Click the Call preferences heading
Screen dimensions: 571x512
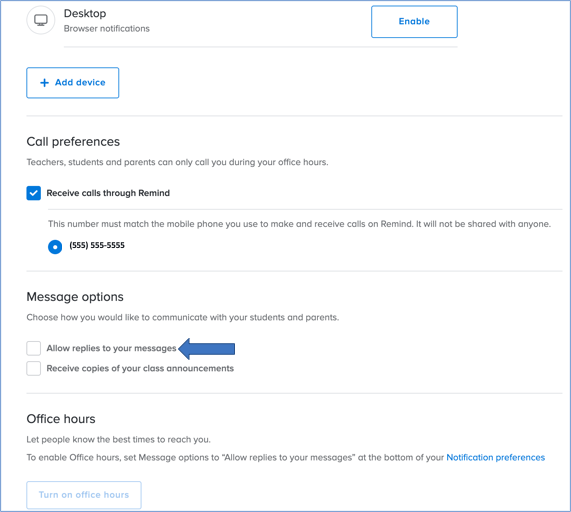(x=73, y=142)
